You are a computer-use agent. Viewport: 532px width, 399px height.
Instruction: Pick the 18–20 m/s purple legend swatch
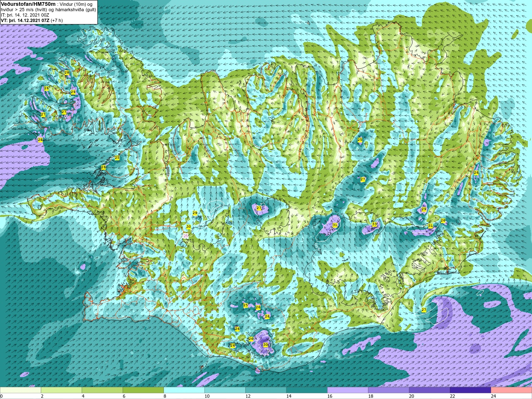[x=389, y=390]
